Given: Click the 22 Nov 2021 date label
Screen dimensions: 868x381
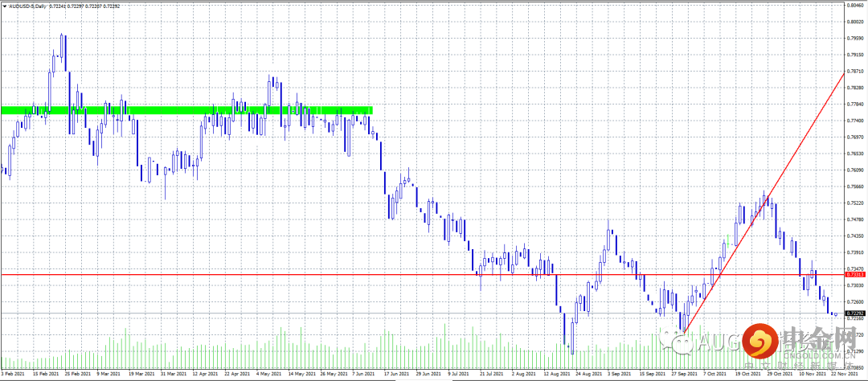Looking at the screenshot, I should tap(845, 374).
